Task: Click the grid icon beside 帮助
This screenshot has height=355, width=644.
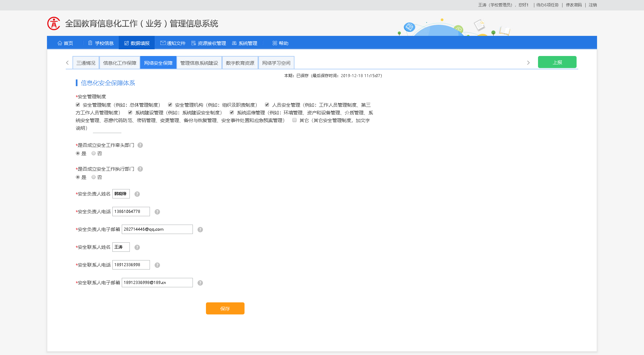Action: [x=274, y=43]
